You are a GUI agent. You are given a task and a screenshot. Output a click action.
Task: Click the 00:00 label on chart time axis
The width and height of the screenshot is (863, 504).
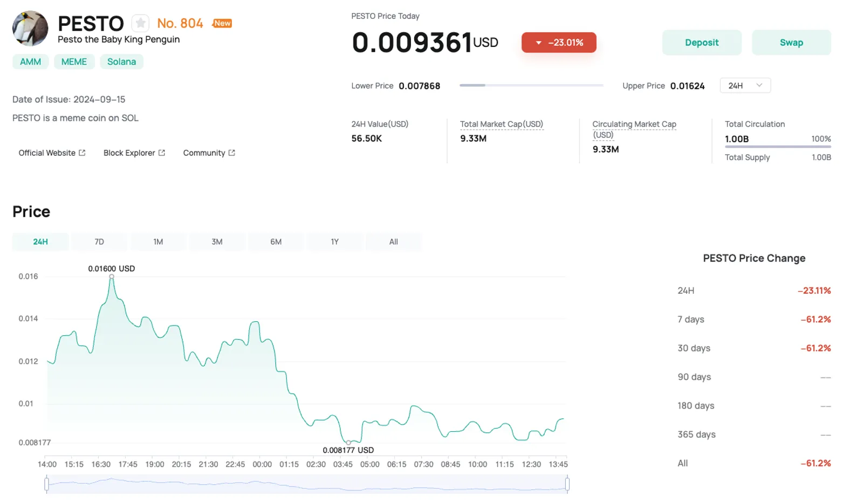coord(262,465)
